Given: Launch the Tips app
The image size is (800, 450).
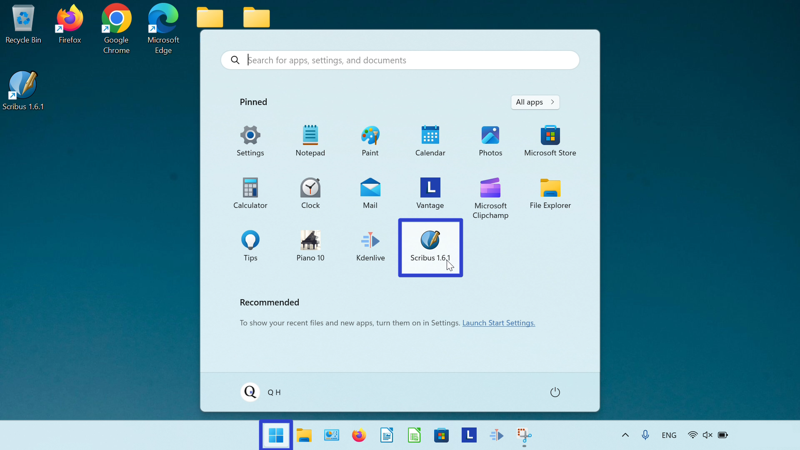Looking at the screenshot, I should tap(250, 246).
